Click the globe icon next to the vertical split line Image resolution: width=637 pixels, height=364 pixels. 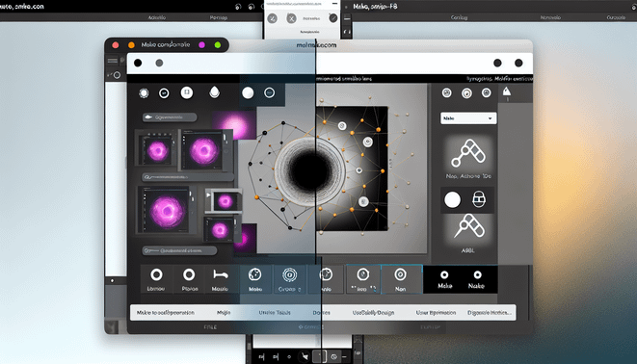click(x=326, y=279)
